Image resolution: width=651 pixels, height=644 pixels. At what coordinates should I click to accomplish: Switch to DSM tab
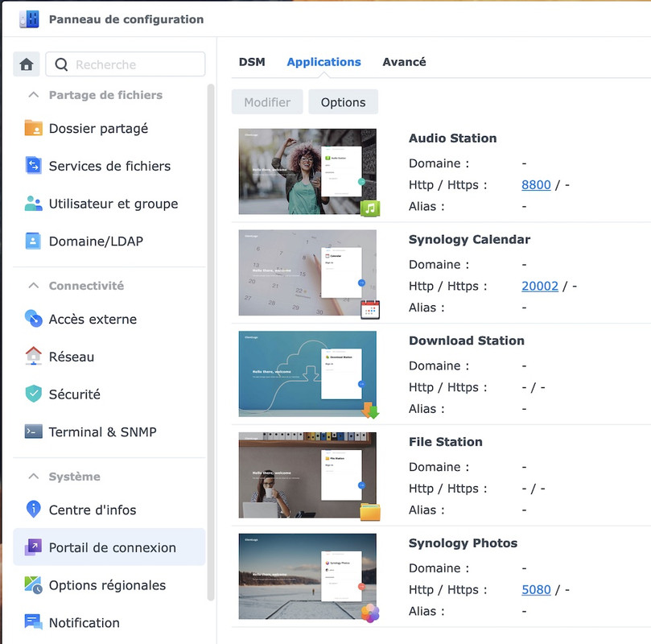coord(252,62)
